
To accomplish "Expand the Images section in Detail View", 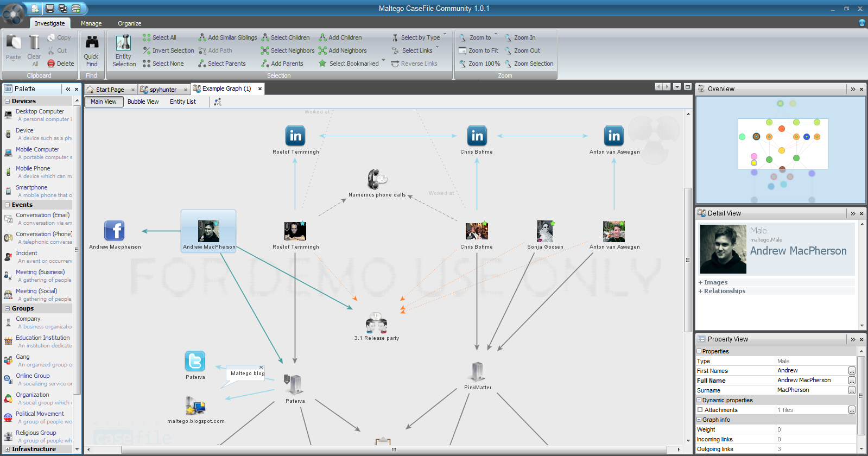I will coord(701,282).
